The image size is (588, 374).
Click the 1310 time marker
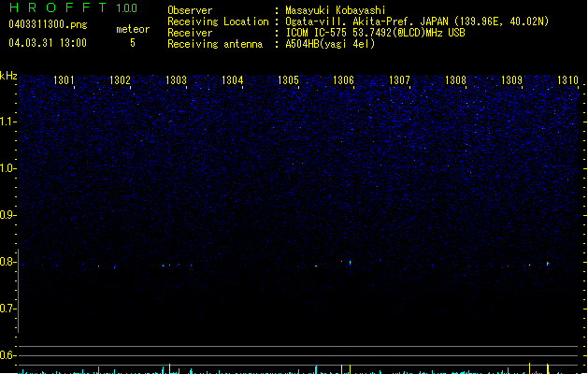(567, 80)
